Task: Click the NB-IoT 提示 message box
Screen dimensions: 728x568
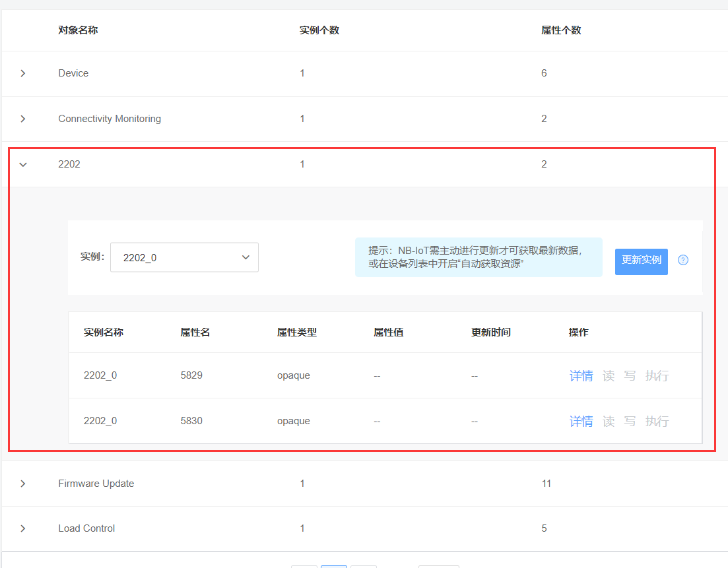Action: pyautogui.click(x=478, y=257)
